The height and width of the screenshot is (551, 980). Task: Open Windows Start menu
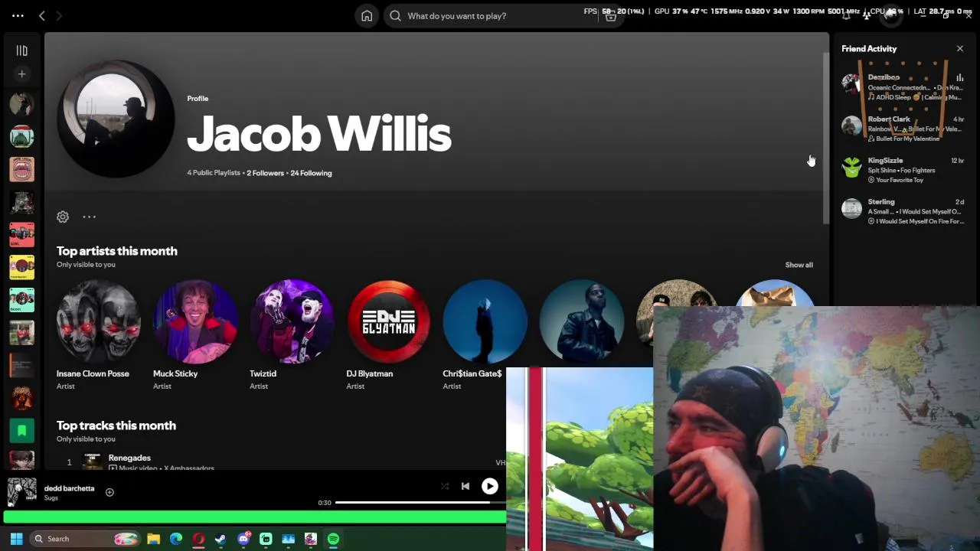point(16,539)
